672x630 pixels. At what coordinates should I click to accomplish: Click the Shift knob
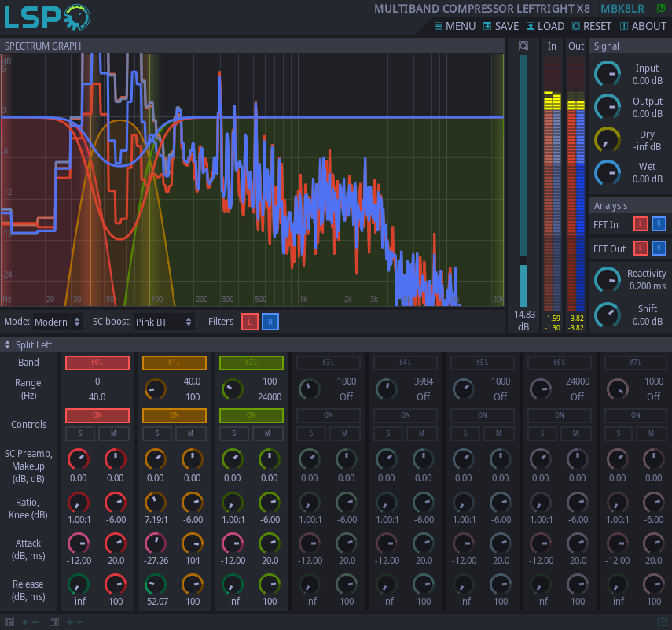(608, 315)
